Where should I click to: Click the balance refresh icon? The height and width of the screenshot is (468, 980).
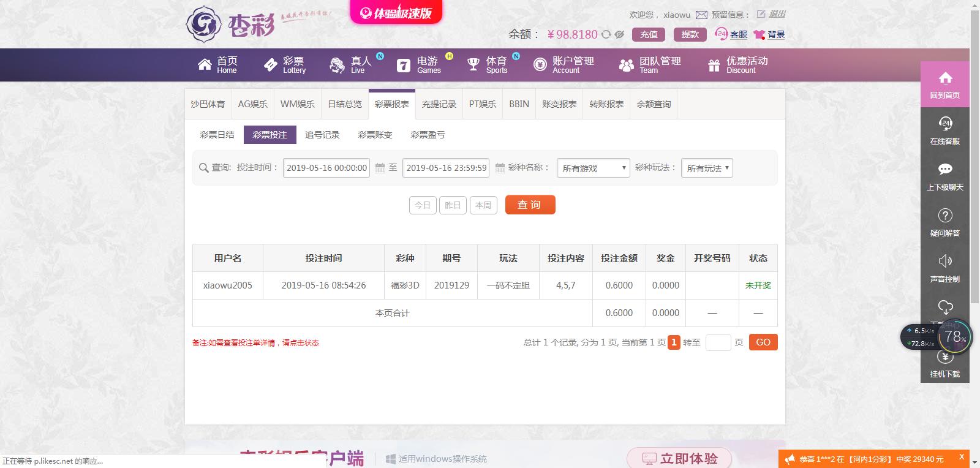click(606, 34)
